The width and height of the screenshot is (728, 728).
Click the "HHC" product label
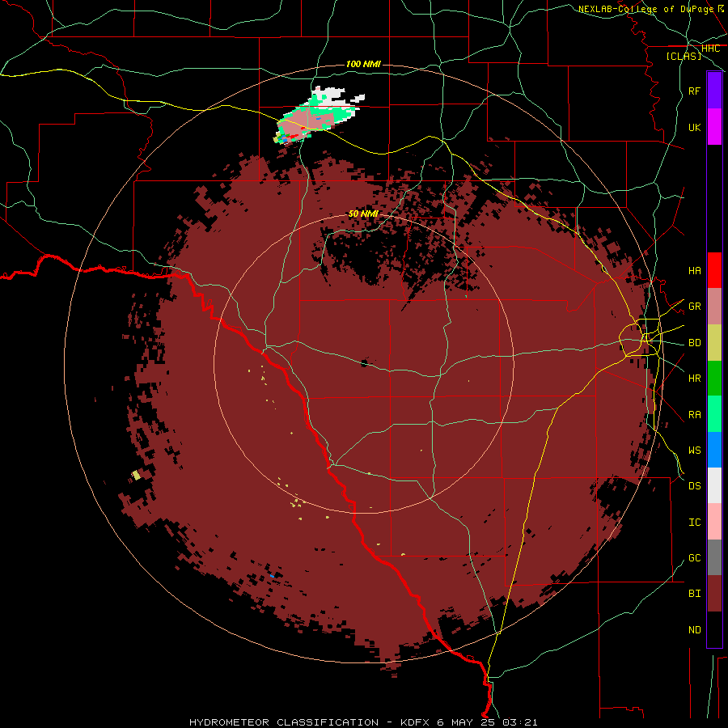[710, 49]
